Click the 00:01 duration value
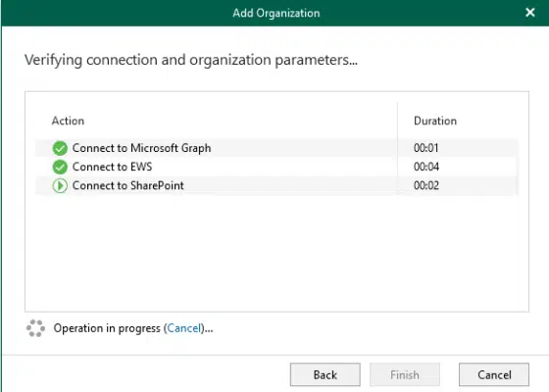 tap(425, 148)
